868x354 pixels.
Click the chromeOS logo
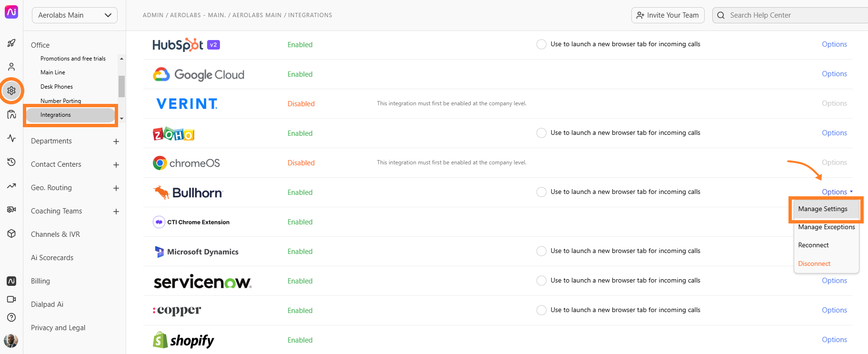click(186, 163)
